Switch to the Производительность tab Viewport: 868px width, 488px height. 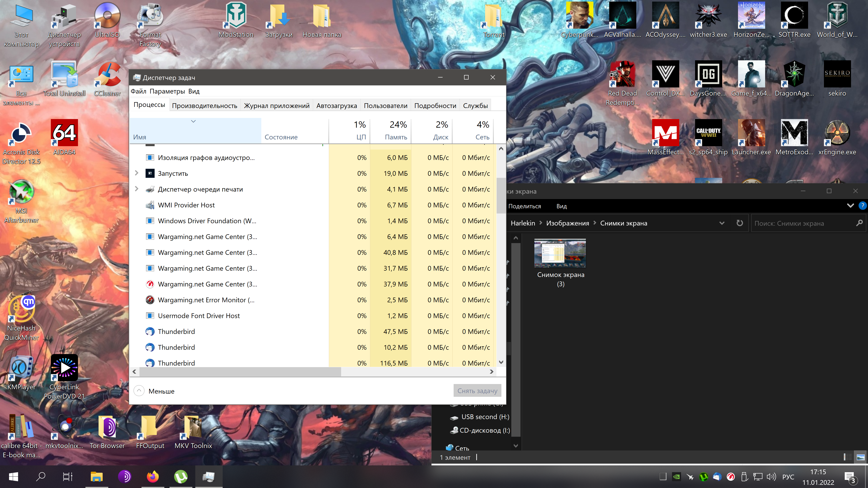point(205,106)
